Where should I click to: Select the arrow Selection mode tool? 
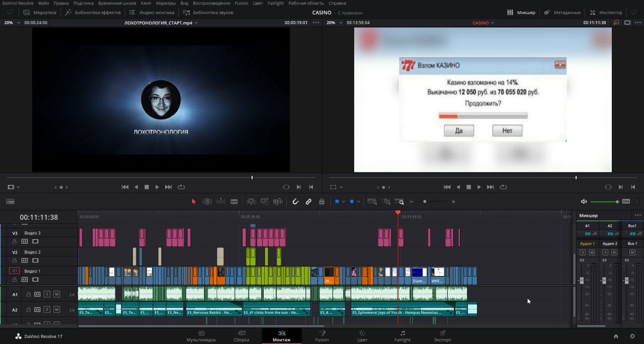click(x=194, y=201)
